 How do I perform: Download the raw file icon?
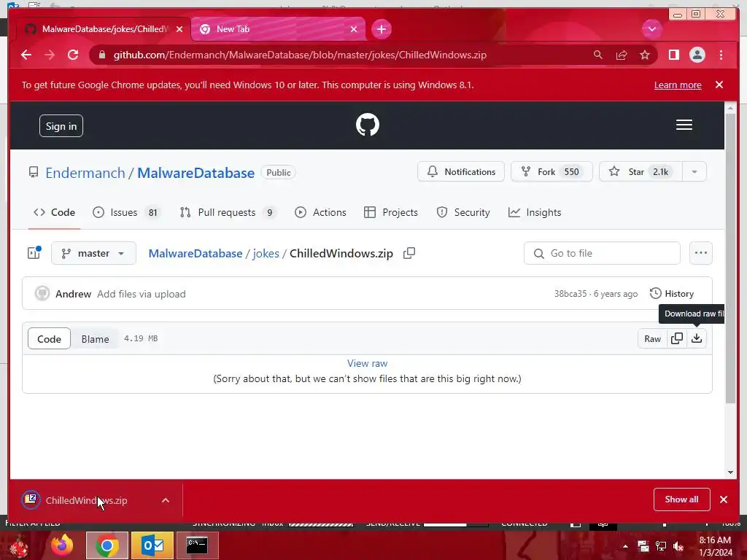tap(697, 338)
